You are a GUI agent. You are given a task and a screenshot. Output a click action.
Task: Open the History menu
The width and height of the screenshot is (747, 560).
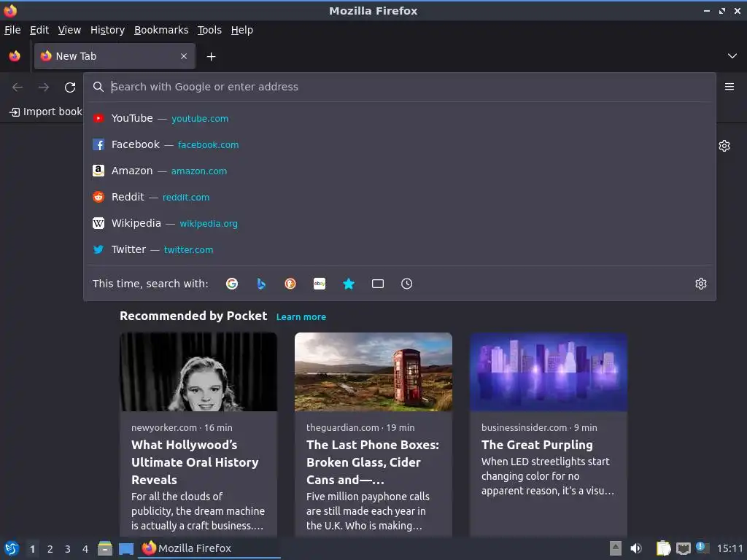click(x=108, y=30)
